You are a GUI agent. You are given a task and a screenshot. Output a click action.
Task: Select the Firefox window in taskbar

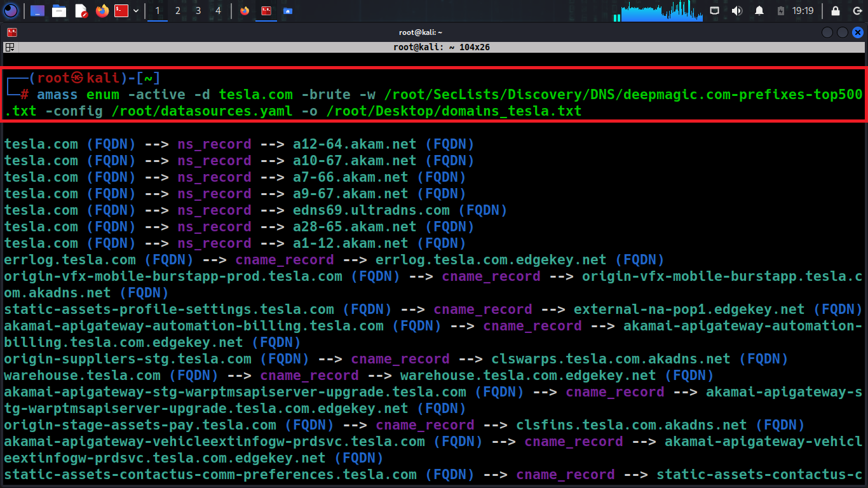pos(245,11)
